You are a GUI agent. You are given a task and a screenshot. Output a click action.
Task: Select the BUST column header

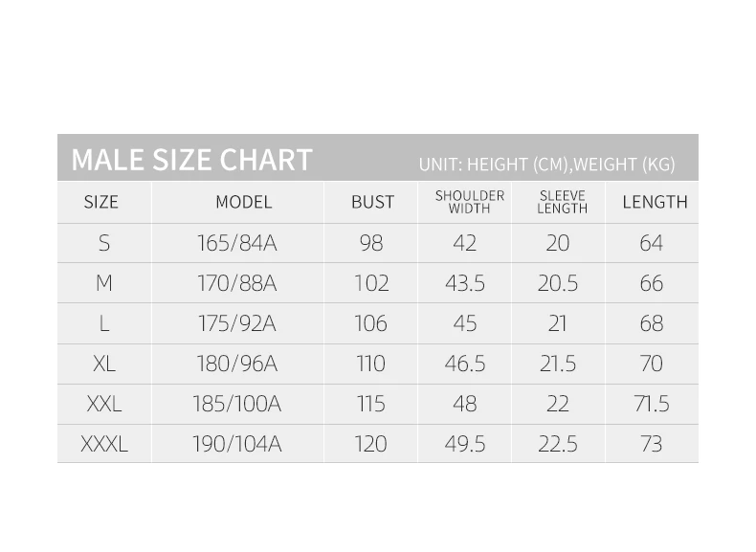coord(372,202)
